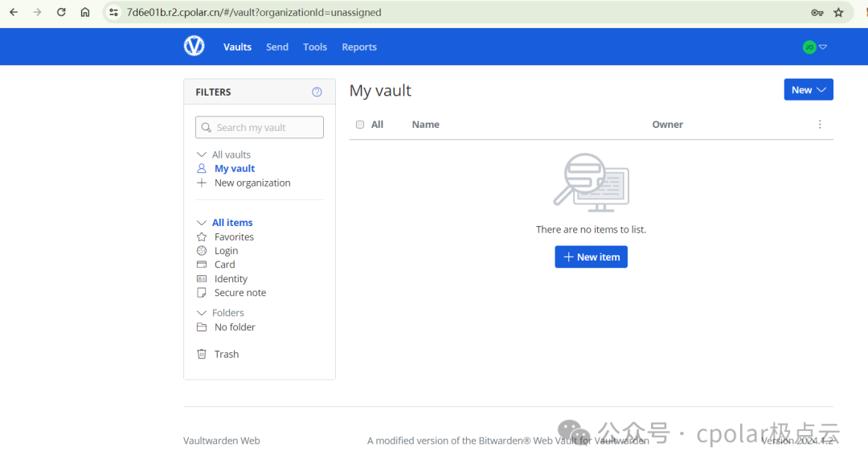Check the select All checkbox
Screen dimensions: 868x468
click(360, 125)
